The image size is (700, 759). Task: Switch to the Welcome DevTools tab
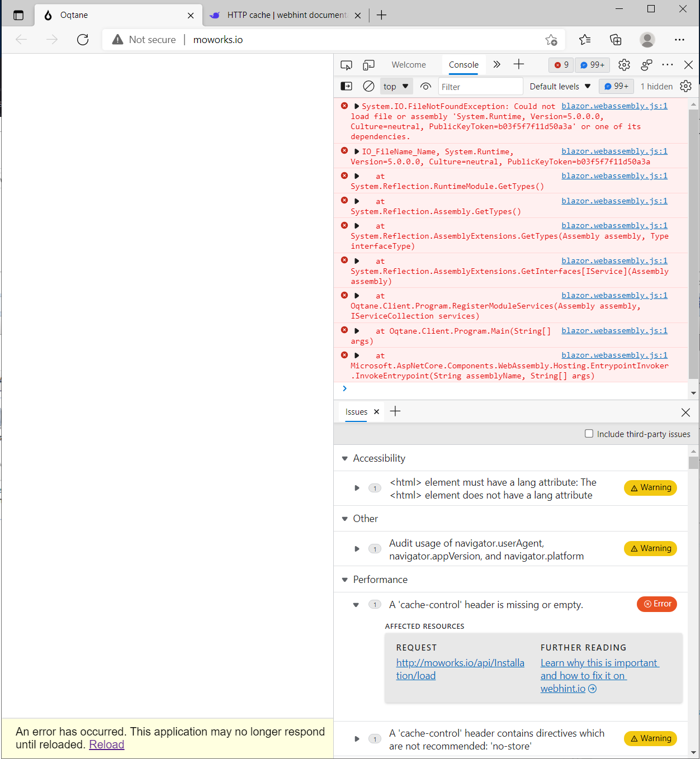coord(409,65)
